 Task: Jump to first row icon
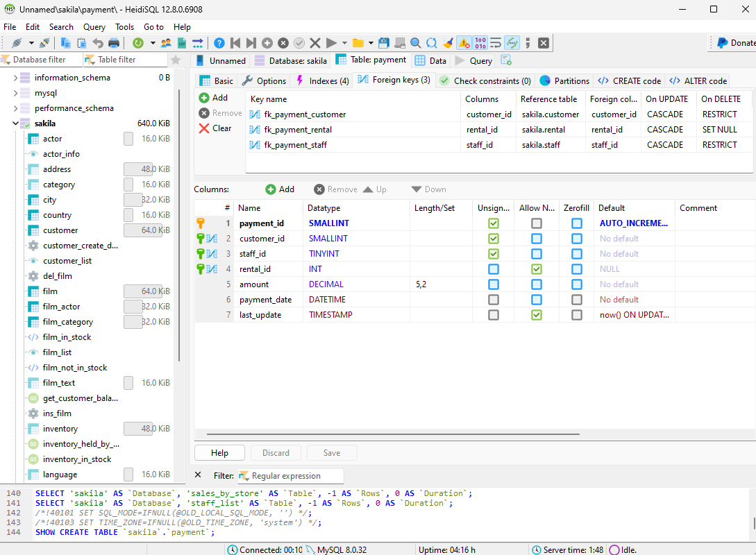(235, 43)
